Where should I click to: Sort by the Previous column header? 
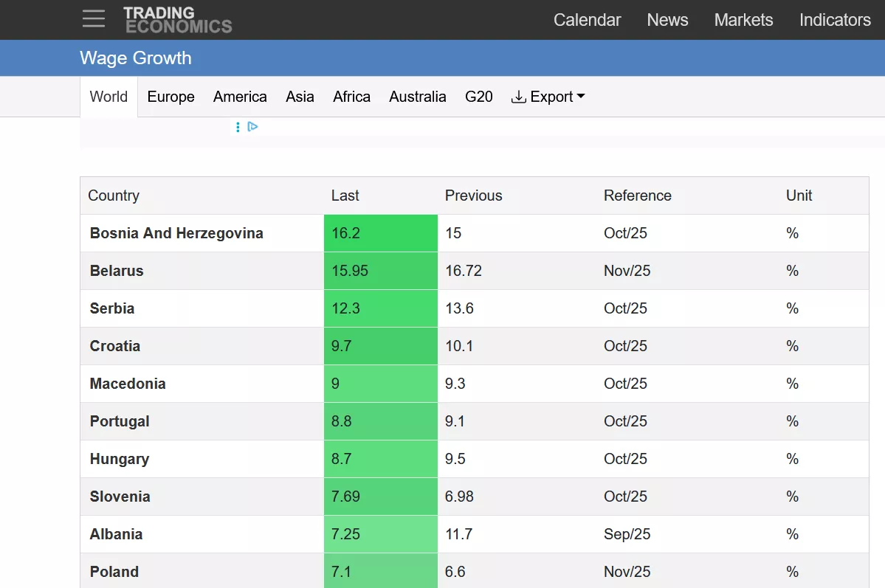pos(473,196)
